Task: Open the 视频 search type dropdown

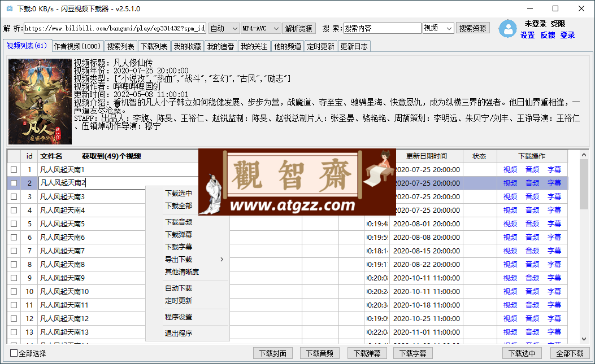Action: [438, 28]
